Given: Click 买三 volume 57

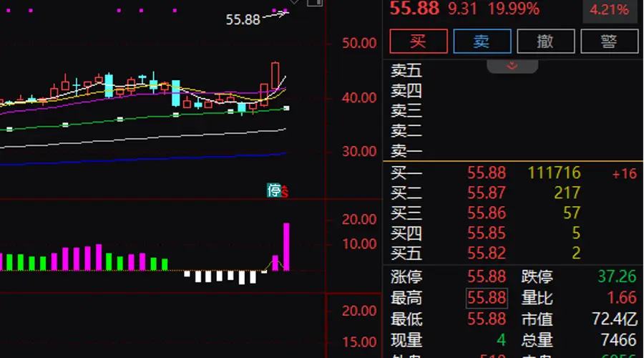Looking at the screenshot, I should (x=572, y=213).
